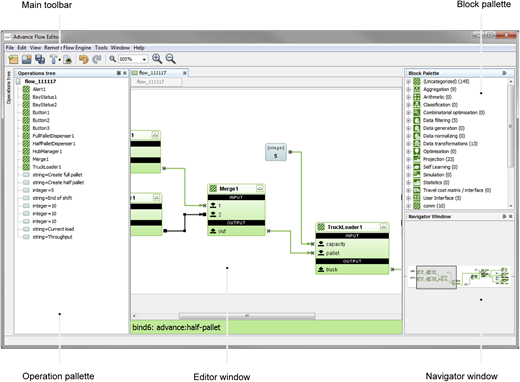Click the Self Learning category icon
The height and width of the screenshot is (382, 520).
point(417,167)
